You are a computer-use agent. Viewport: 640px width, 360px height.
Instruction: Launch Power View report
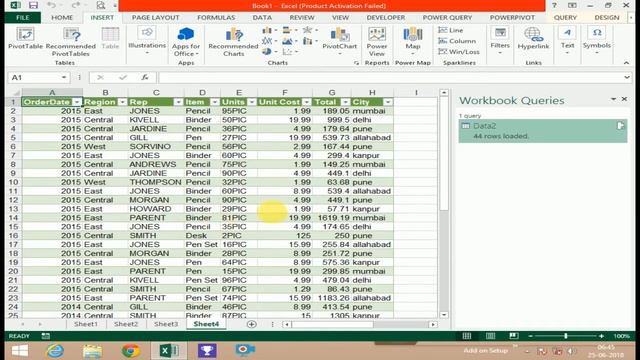pyautogui.click(x=376, y=42)
